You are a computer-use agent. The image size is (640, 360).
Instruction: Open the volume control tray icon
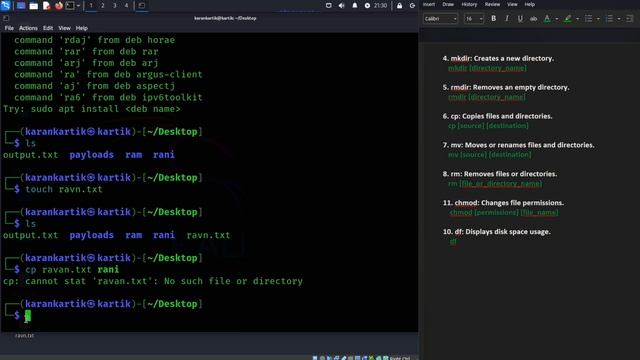342,6
